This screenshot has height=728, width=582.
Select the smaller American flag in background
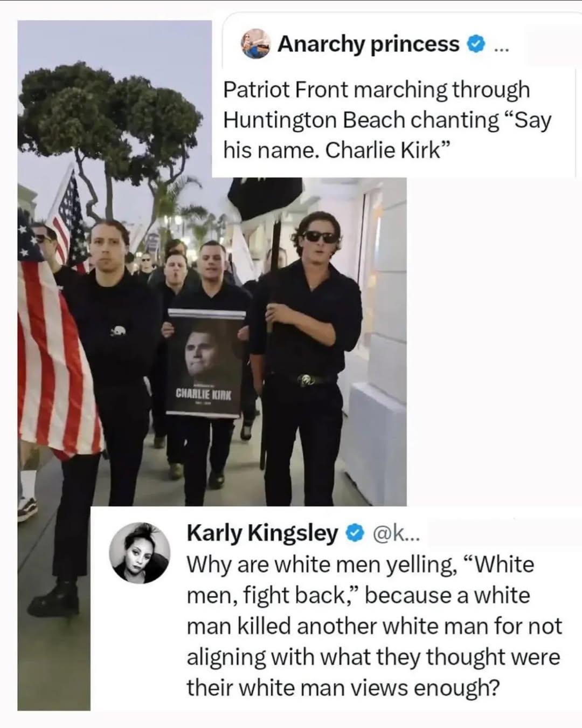click(68, 216)
